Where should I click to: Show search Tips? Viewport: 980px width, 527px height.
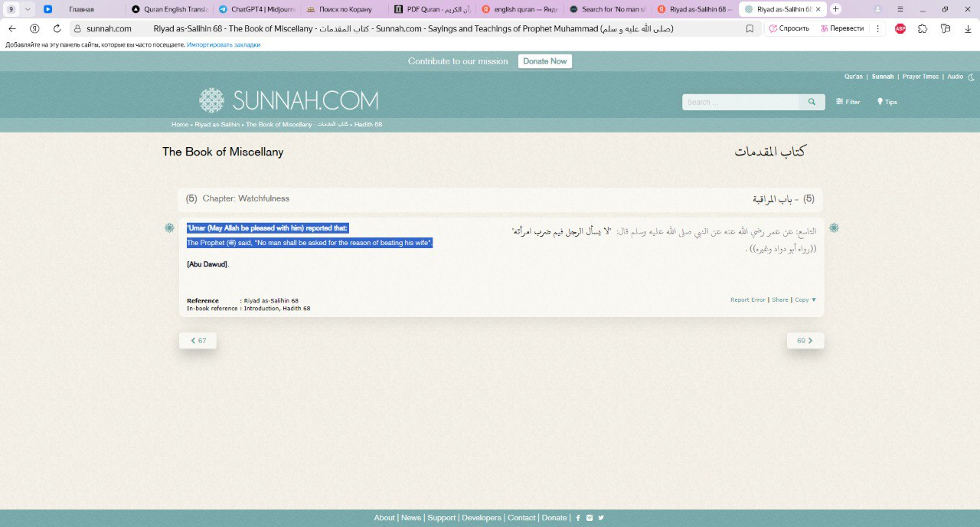[887, 102]
